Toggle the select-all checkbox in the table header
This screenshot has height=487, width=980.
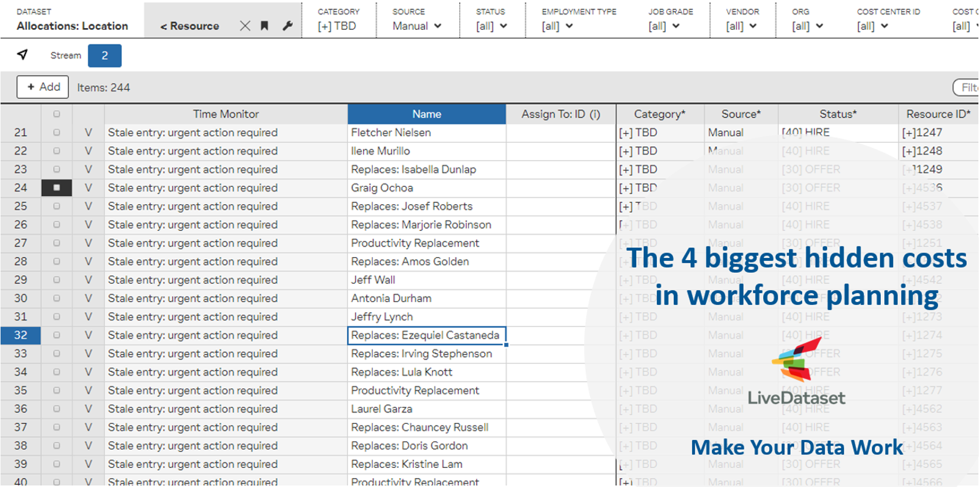[57, 114]
